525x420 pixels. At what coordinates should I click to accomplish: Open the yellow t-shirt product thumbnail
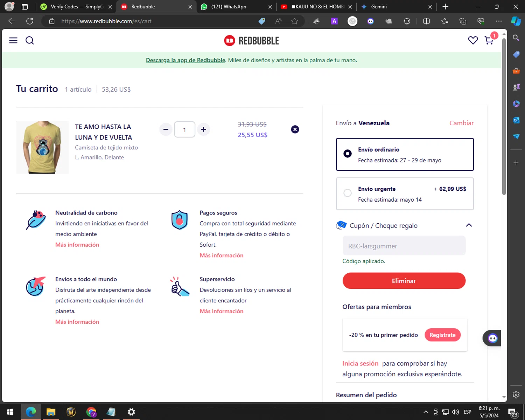42,147
